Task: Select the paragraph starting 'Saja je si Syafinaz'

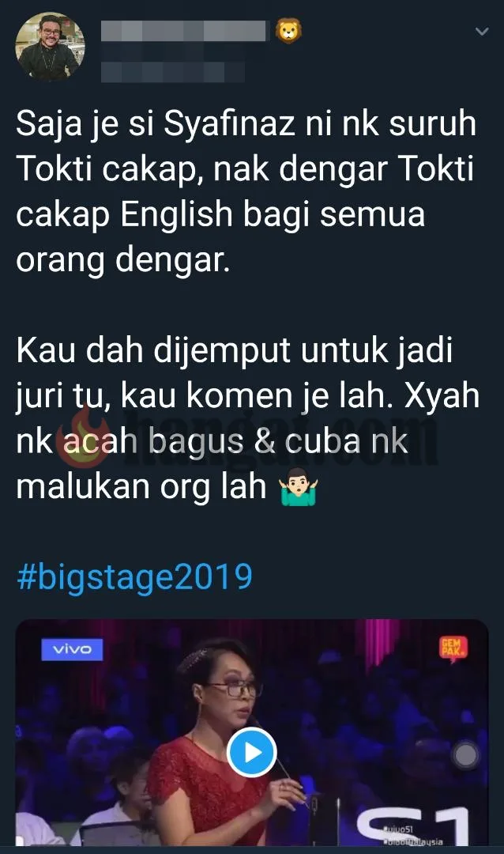Action: pos(247,192)
